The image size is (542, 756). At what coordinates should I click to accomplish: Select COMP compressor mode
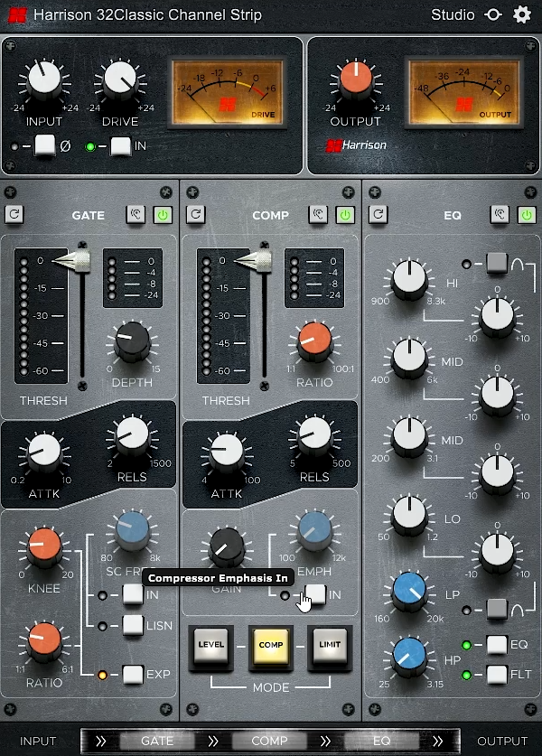270,647
